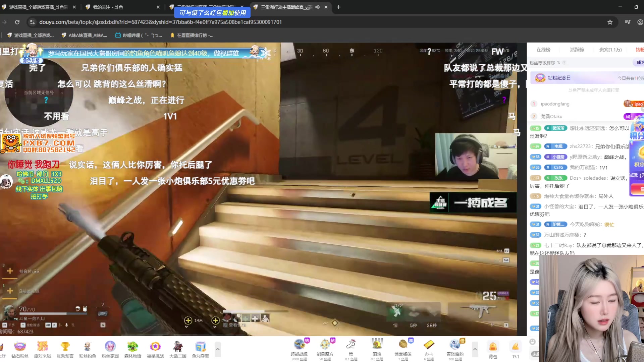The width and height of the screenshot is (644, 362).
Task: Open the browser profile icon
Action: click(x=640, y=22)
